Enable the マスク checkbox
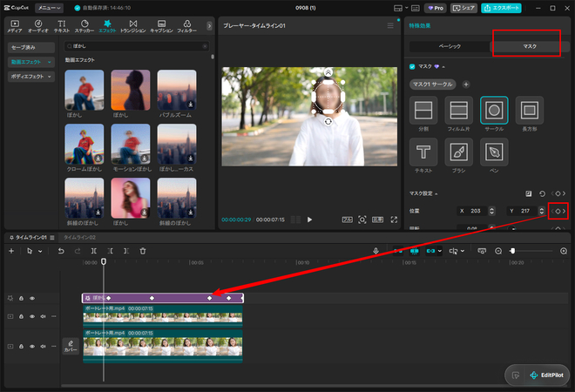Screen dimensions: 575x392 pos(412,66)
